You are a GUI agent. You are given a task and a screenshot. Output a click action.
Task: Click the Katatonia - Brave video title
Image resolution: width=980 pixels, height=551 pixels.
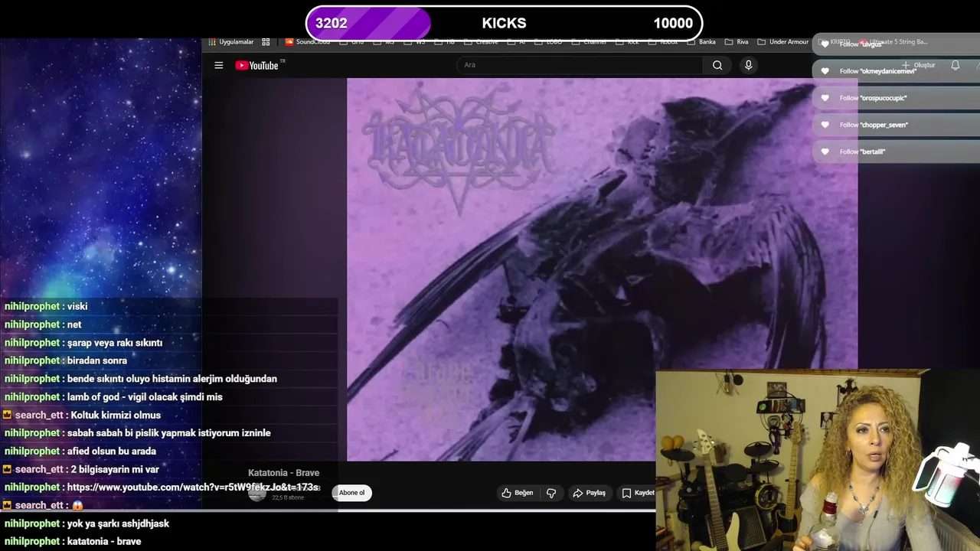tap(283, 473)
